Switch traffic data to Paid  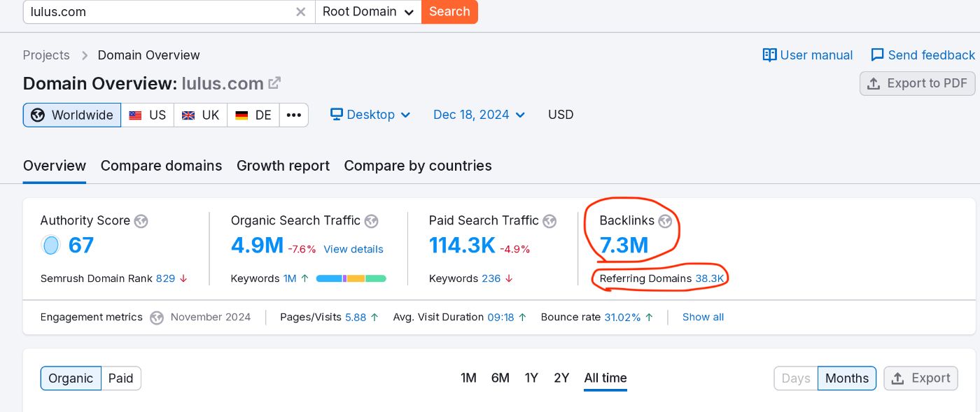(x=120, y=378)
